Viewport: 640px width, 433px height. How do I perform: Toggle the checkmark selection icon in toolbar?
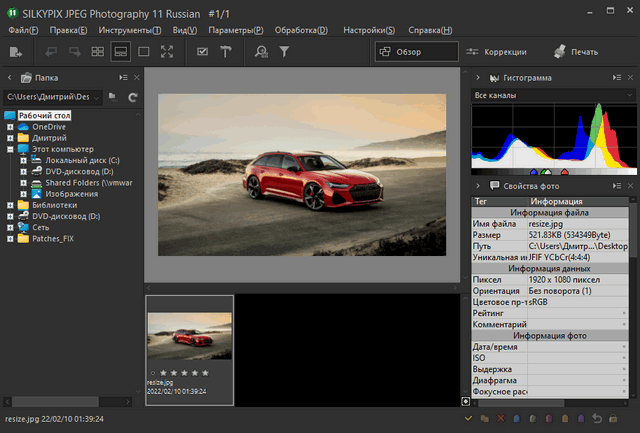point(203,51)
